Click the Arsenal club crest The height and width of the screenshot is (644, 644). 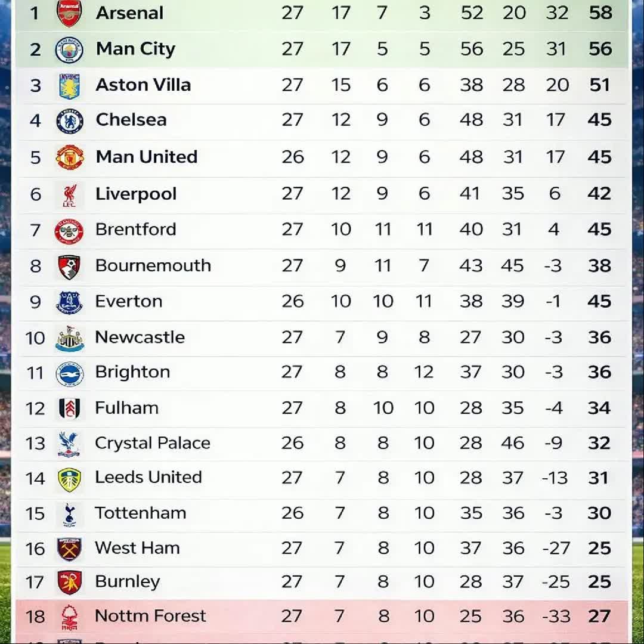click(69, 13)
